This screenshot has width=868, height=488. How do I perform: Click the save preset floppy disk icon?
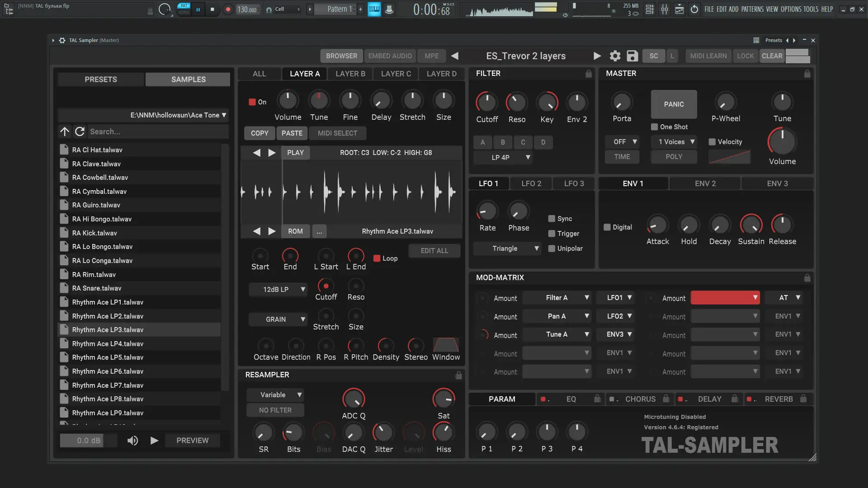[x=632, y=56]
